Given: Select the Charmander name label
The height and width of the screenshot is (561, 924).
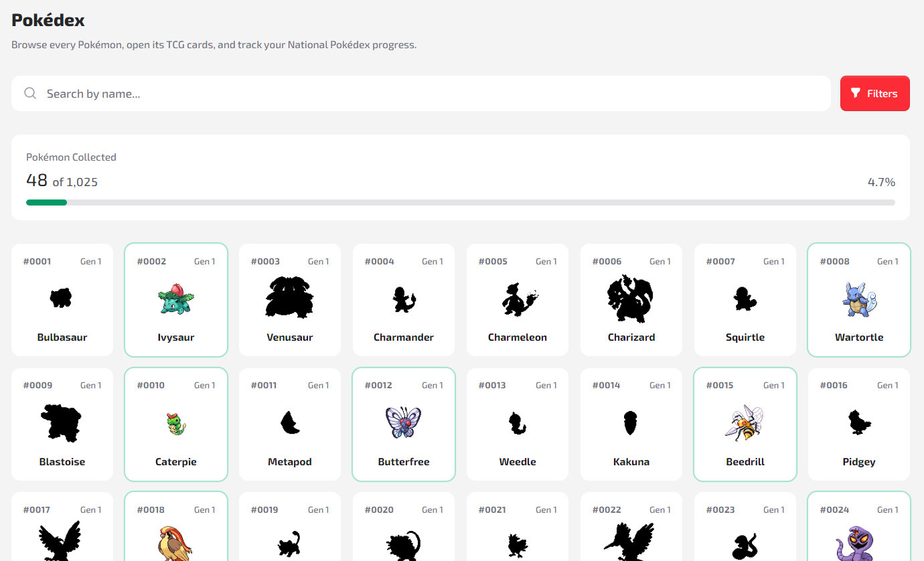Looking at the screenshot, I should (404, 337).
